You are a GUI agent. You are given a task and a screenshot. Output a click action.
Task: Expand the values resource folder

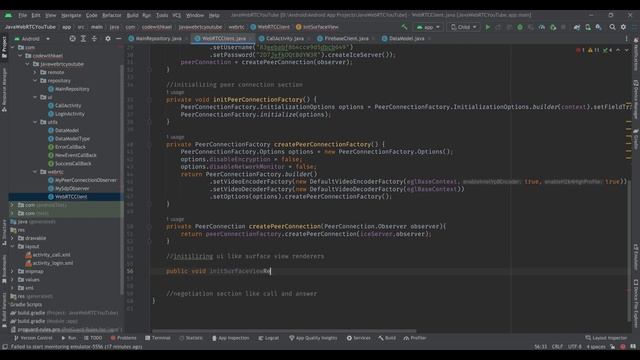click(12, 280)
